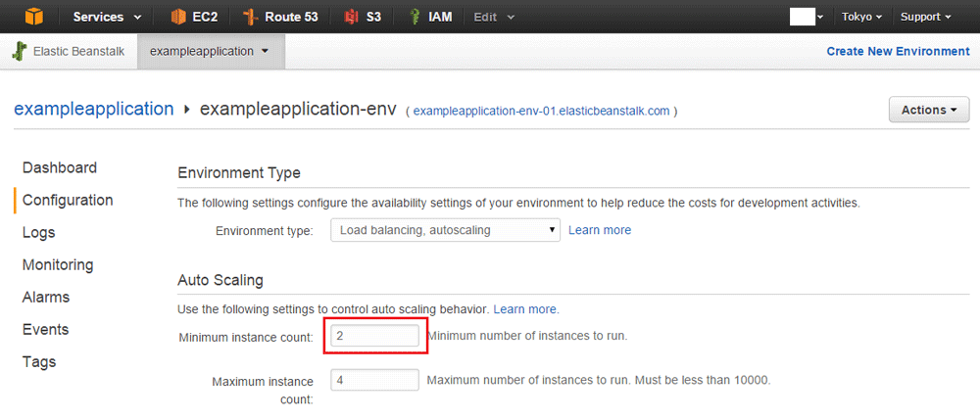
Task: Click the exampleapplication breadcrumb link
Action: (x=94, y=110)
